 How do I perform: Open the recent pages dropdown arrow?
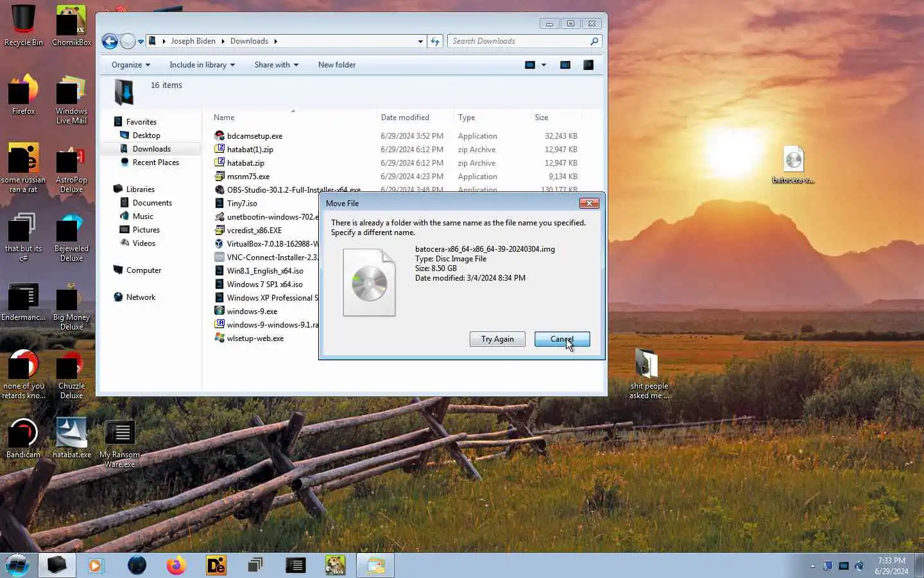(x=141, y=42)
